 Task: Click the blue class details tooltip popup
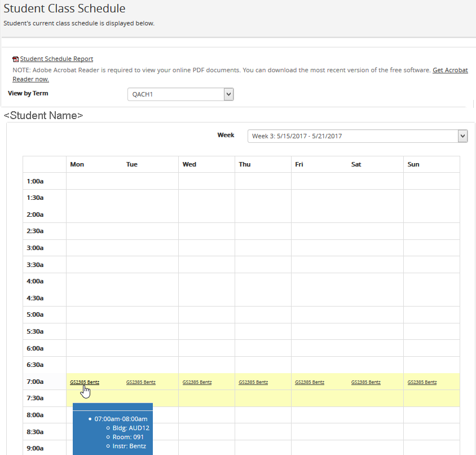(x=113, y=432)
